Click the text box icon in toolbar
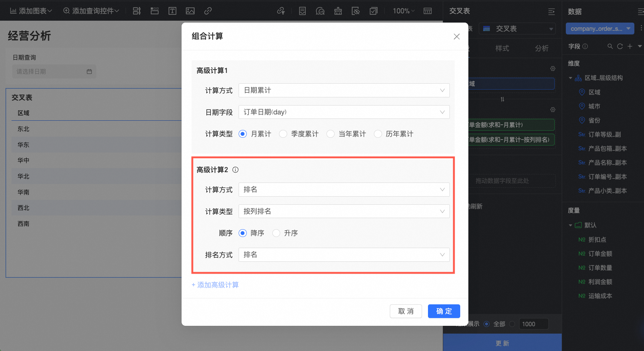The height and width of the screenshot is (351, 644). point(172,11)
